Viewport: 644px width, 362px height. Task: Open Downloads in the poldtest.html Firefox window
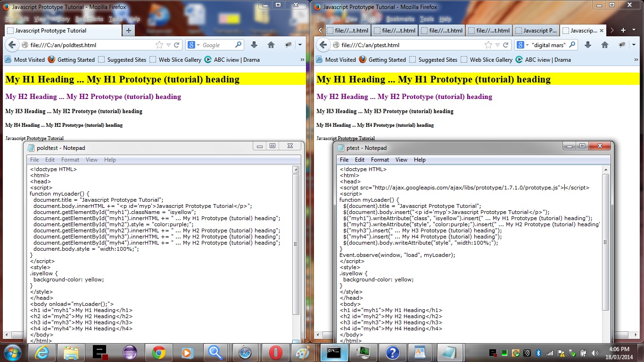[254, 45]
